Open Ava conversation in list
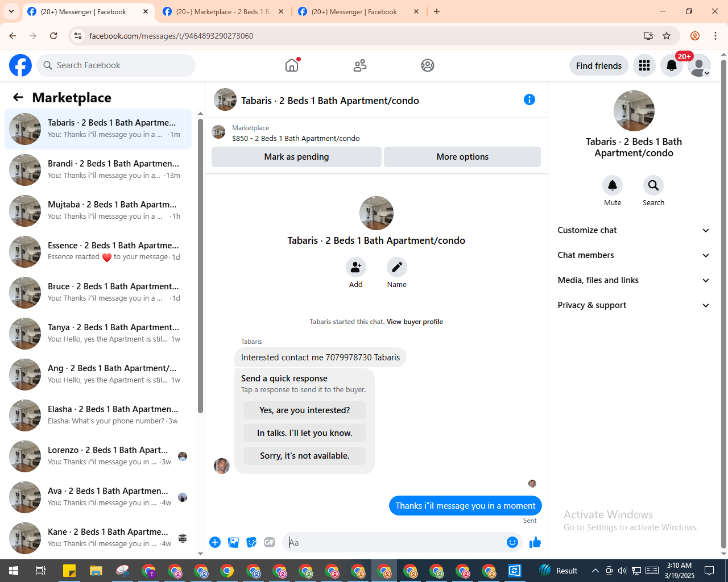This screenshot has height=582, width=728. click(98, 497)
